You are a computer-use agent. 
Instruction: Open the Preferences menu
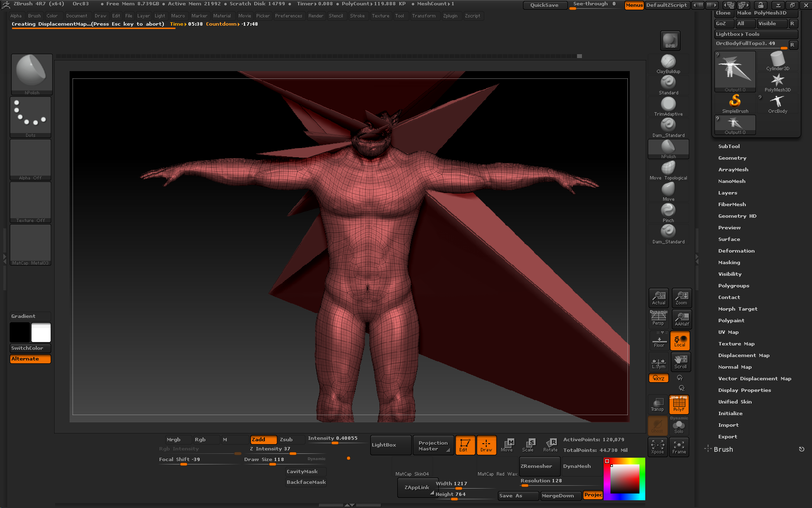[x=289, y=16]
